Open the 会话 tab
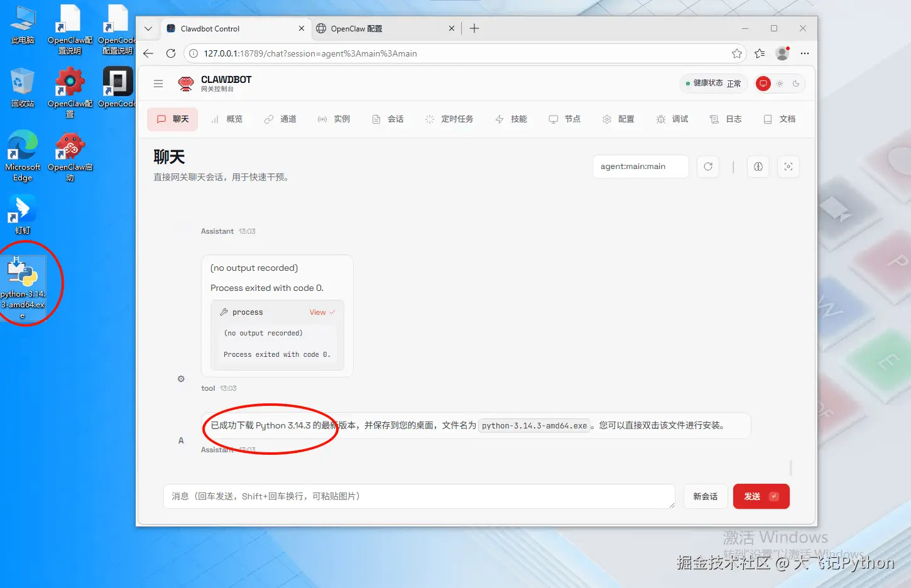Screen dimensions: 911x588 click(388, 119)
